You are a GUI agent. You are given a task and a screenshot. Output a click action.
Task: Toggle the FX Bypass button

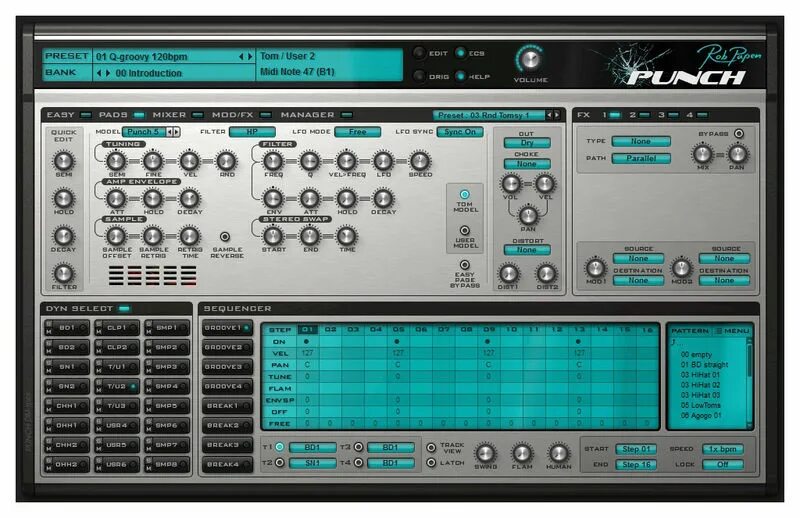point(739,134)
